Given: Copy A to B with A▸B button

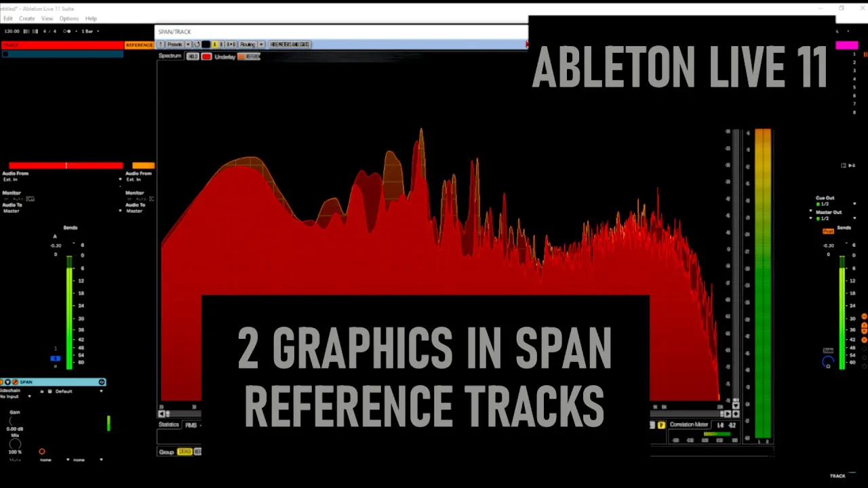Looking at the screenshot, I should 231,44.
